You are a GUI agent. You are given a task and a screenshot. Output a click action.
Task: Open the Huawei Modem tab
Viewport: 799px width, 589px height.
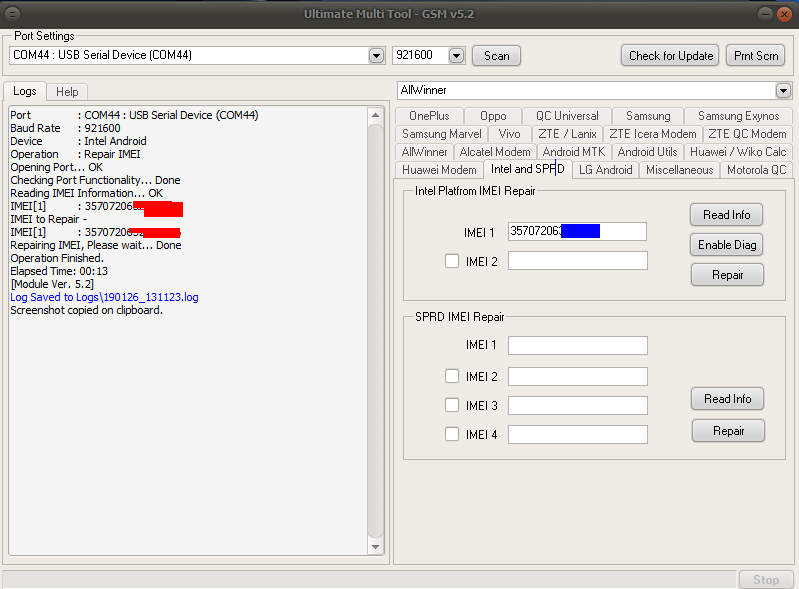click(x=439, y=170)
